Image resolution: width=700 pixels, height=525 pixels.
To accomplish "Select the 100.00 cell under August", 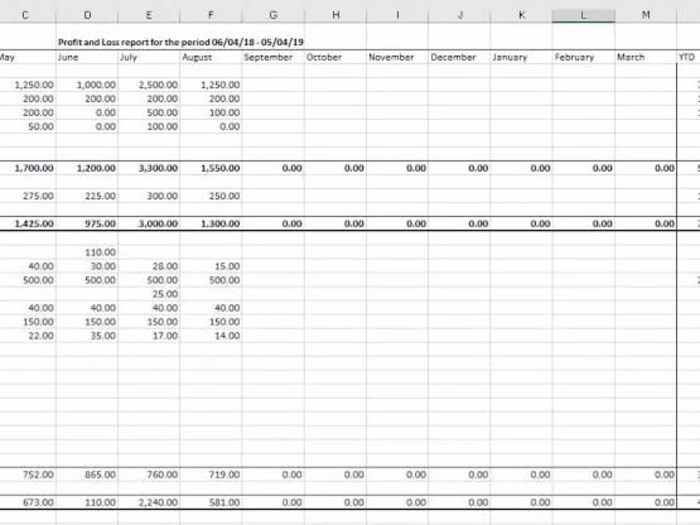I will 211,112.
